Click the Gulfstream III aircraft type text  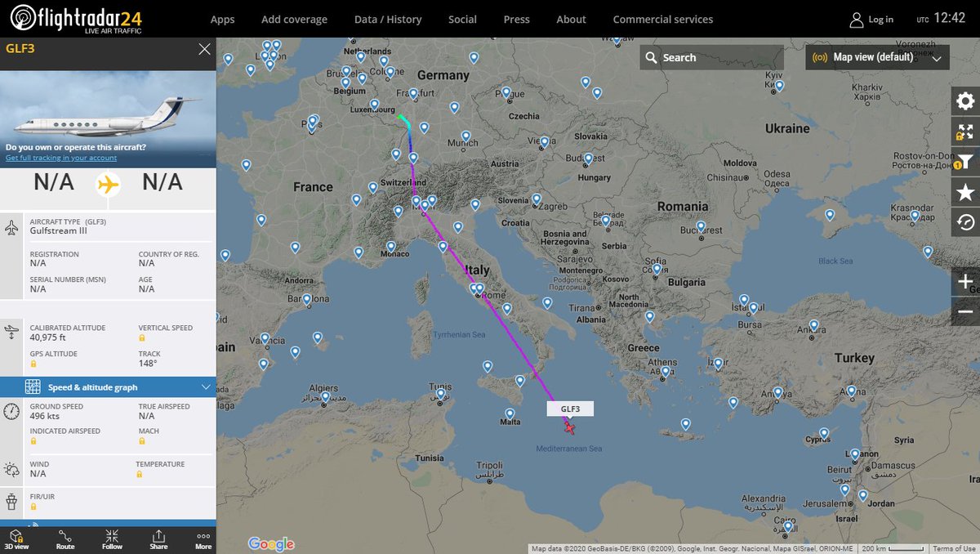(59, 232)
